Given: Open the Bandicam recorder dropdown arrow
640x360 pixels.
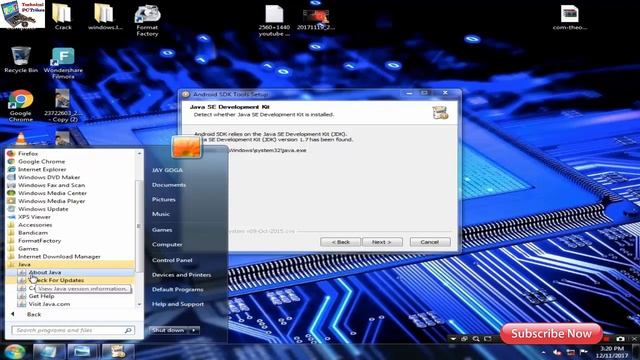Looking at the screenshot, I should pos(453,339).
